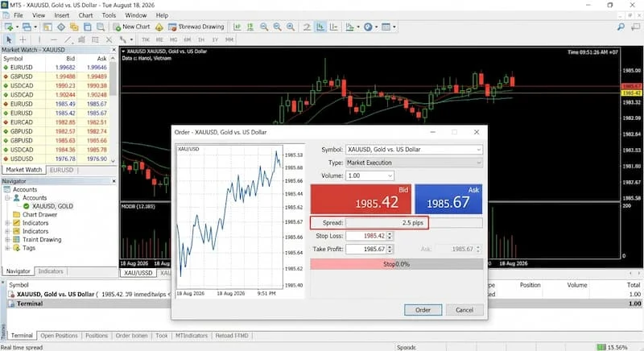Open the dropdown arrow beside indicators icon

[x=358, y=27]
